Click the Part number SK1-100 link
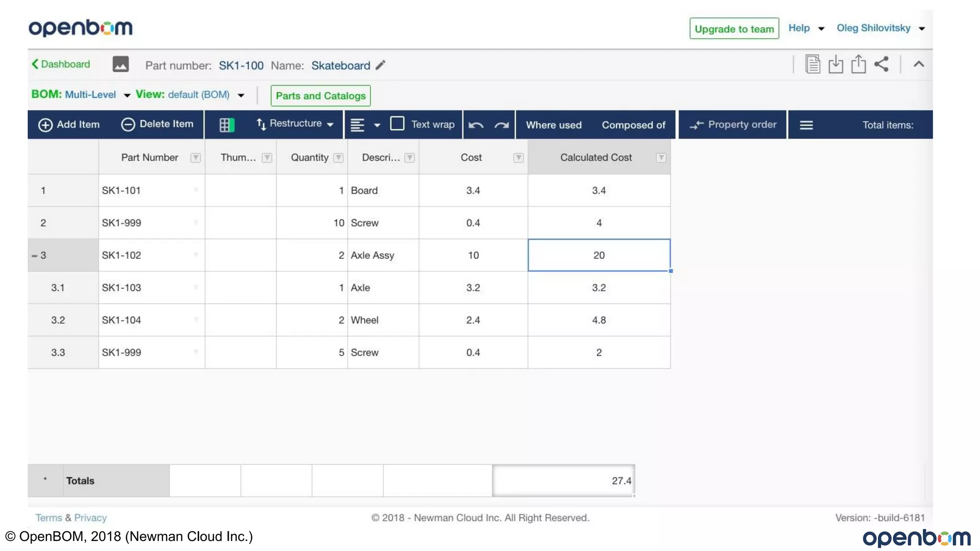Image resolution: width=980 pixels, height=551 pixels. [241, 66]
